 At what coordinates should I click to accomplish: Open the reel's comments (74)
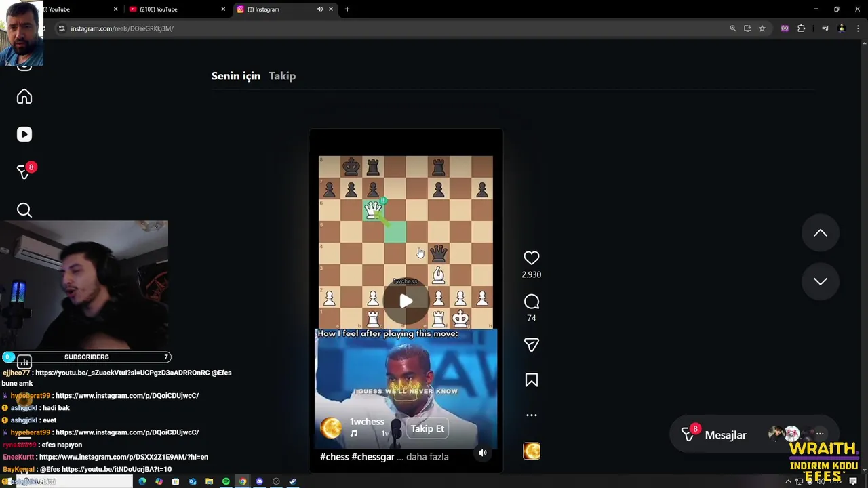[532, 301]
